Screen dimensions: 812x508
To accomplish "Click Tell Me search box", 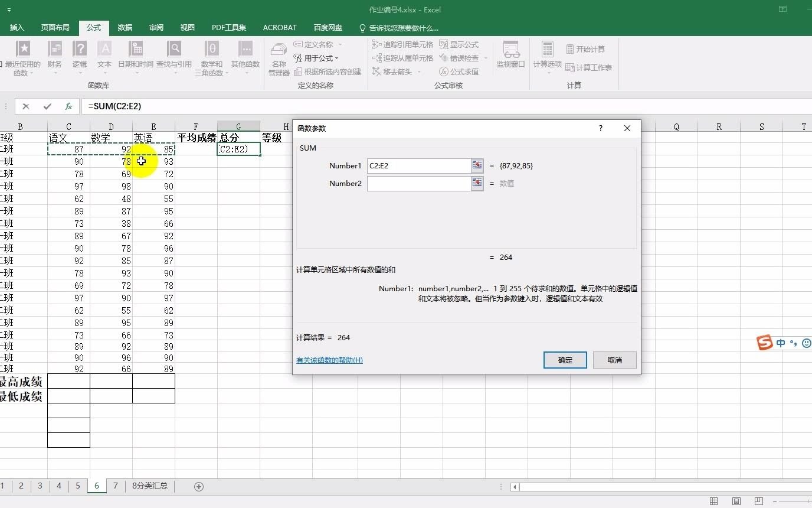I will click(x=400, y=28).
